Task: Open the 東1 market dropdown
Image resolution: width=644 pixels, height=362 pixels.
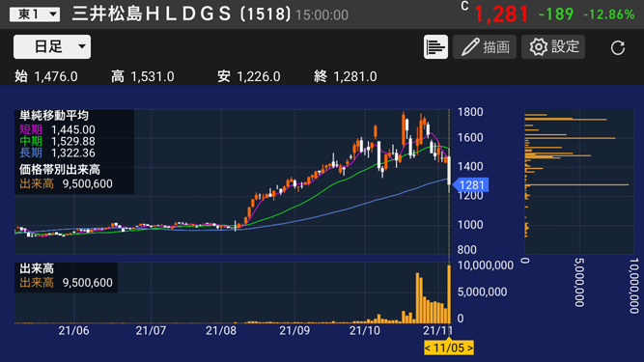Action: tap(35, 14)
